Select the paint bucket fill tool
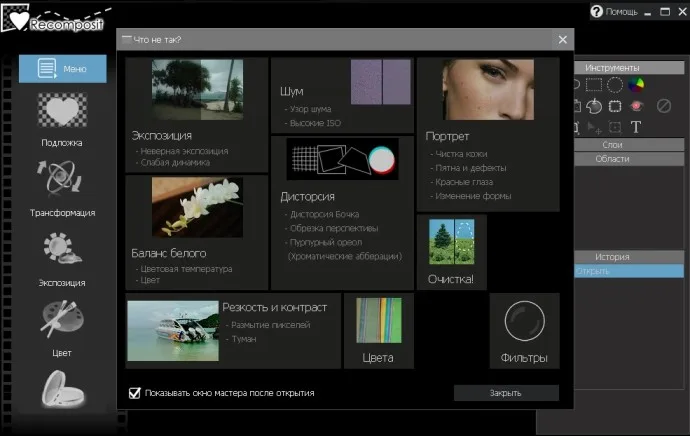690x436 pixels. (594, 106)
